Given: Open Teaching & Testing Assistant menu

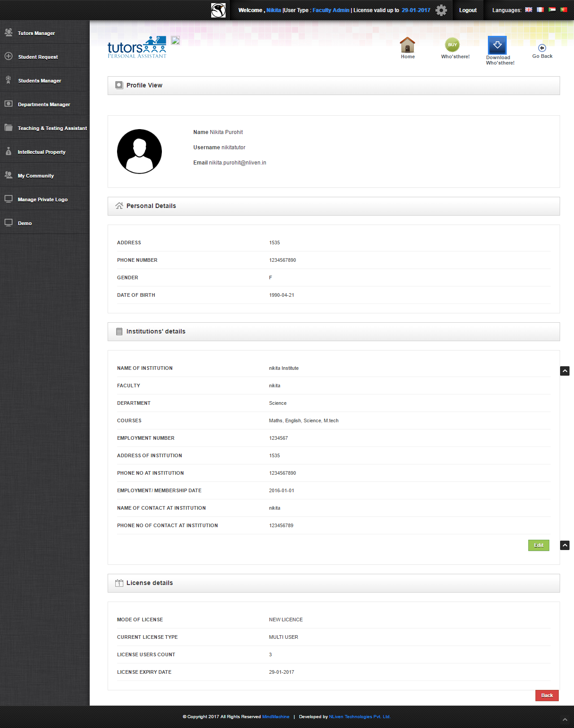Looking at the screenshot, I should tap(45, 128).
